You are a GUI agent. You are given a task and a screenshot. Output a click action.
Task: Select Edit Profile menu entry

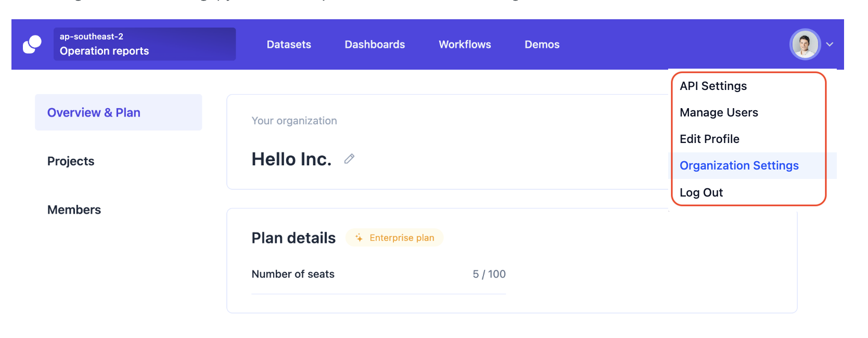point(709,139)
